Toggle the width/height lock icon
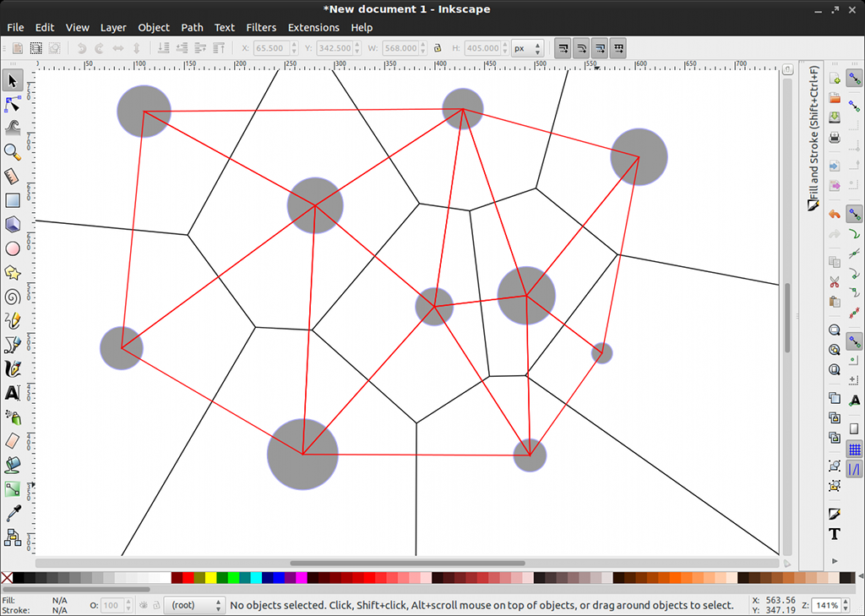865x616 pixels. click(x=438, y=48)
